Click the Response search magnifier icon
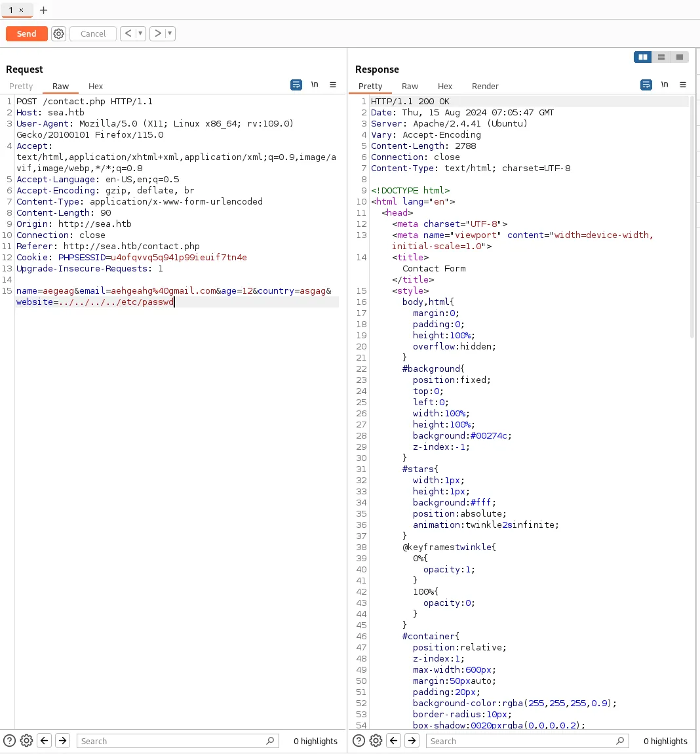 point(620,741)
